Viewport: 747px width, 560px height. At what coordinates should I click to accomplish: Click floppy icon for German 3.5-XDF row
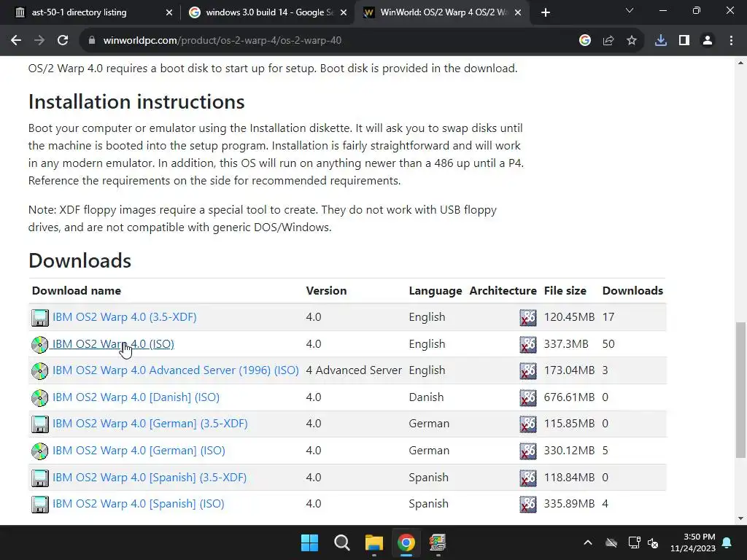(x=40, y=424)
